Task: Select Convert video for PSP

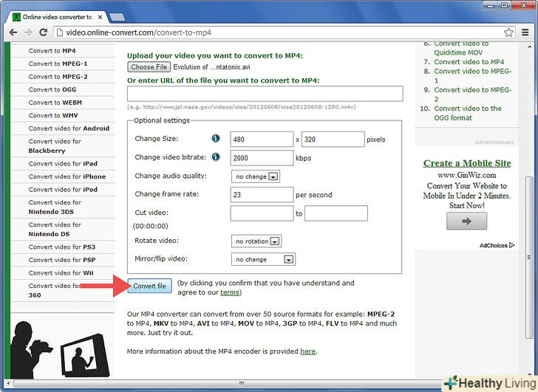Action: (x=62, y=260)
